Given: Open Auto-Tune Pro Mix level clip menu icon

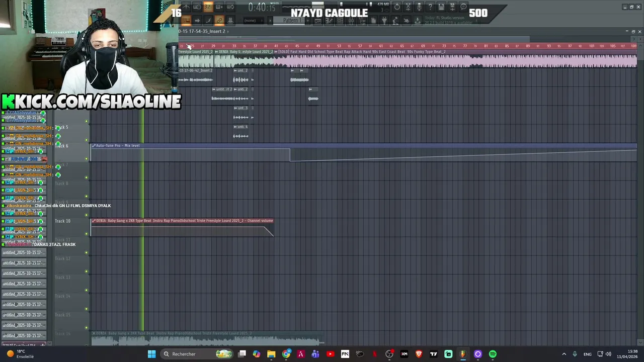Looking at the screenshot, I should 94,146.
